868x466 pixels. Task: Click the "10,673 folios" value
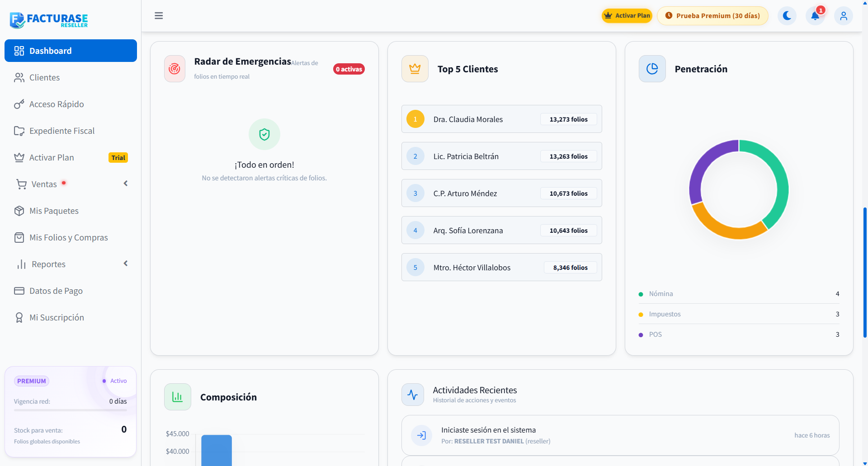pos(569,193)
